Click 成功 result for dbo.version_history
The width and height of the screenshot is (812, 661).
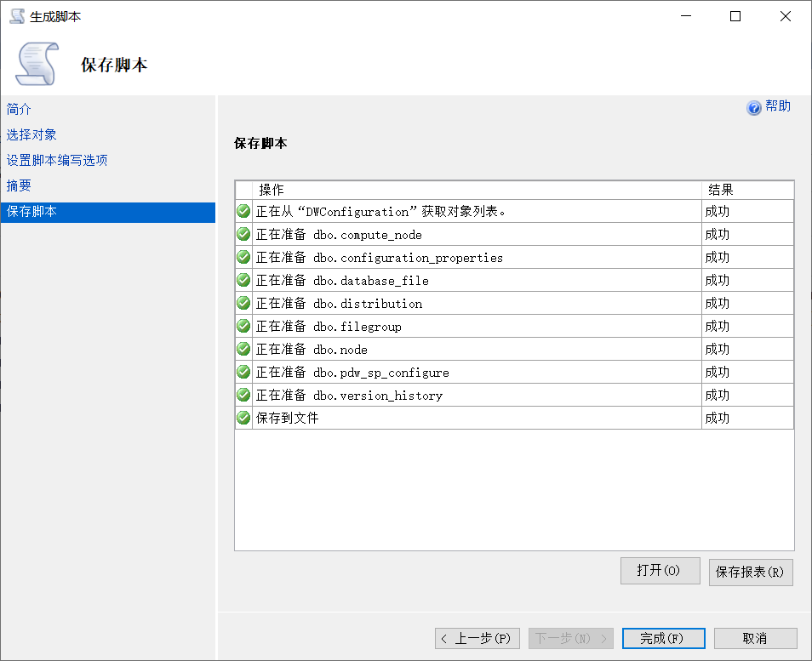point(718,395)
